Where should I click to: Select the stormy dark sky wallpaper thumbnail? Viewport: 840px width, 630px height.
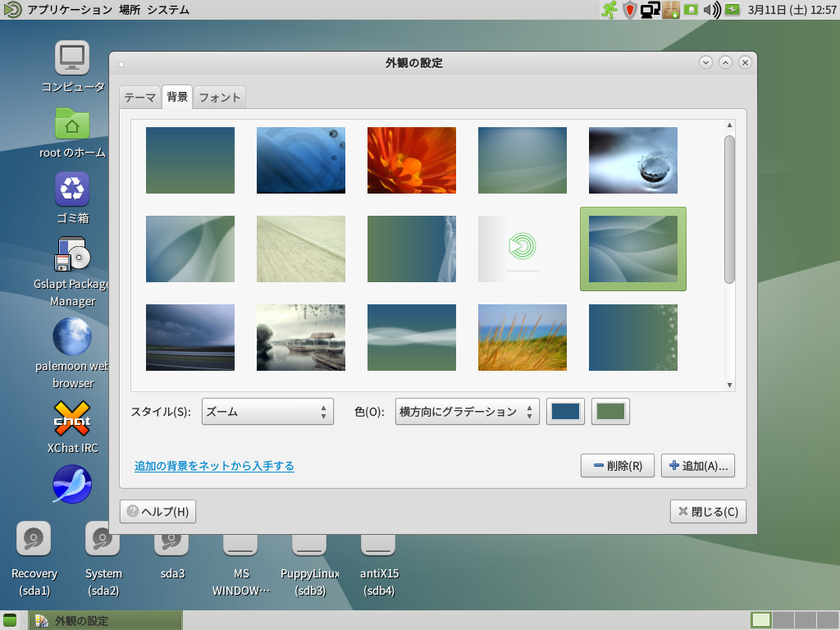[x=190, y=337]
